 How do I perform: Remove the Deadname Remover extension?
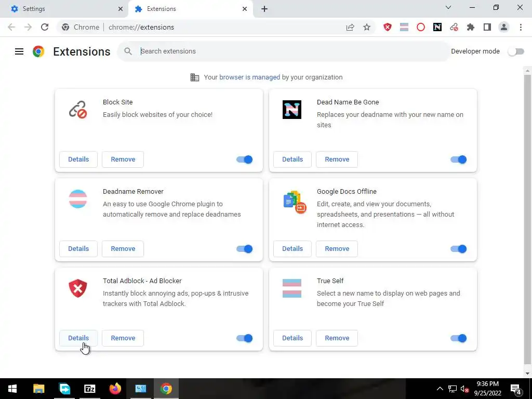[123, 249]
